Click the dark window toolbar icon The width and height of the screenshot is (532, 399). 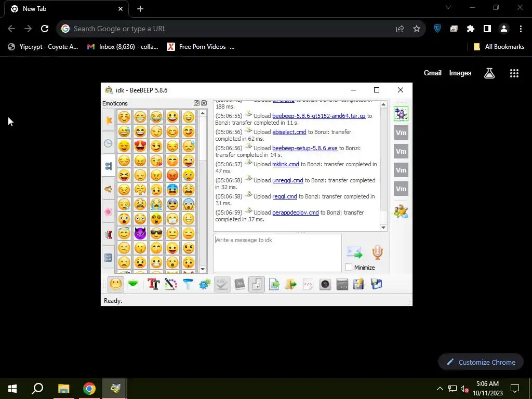[x=342, y=284]
